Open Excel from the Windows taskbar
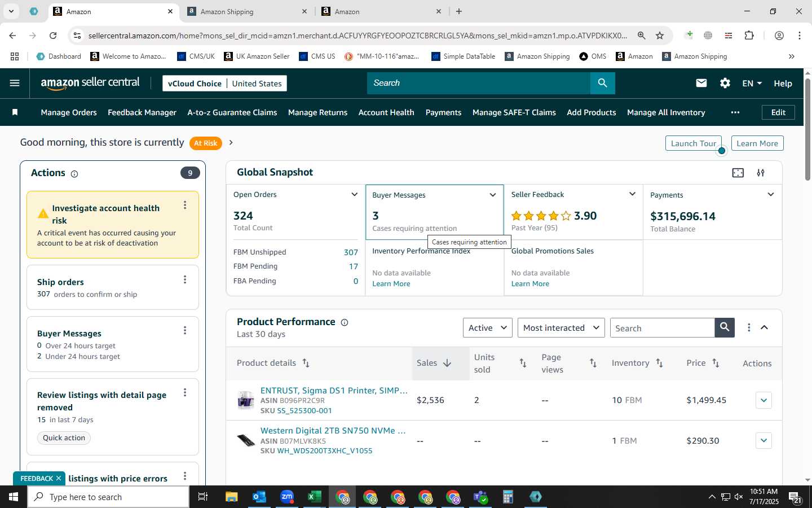812x508 pixels. [314, 497]
